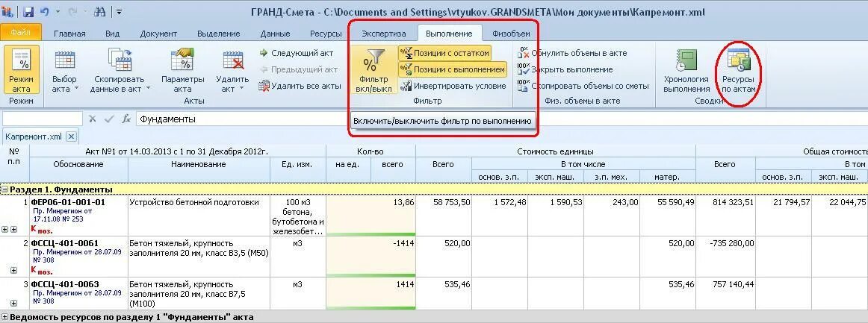868x323 pixels.
Task: Toggle Фильтр вкл/выкл funnel button
Action: click(x=373, y=71)
